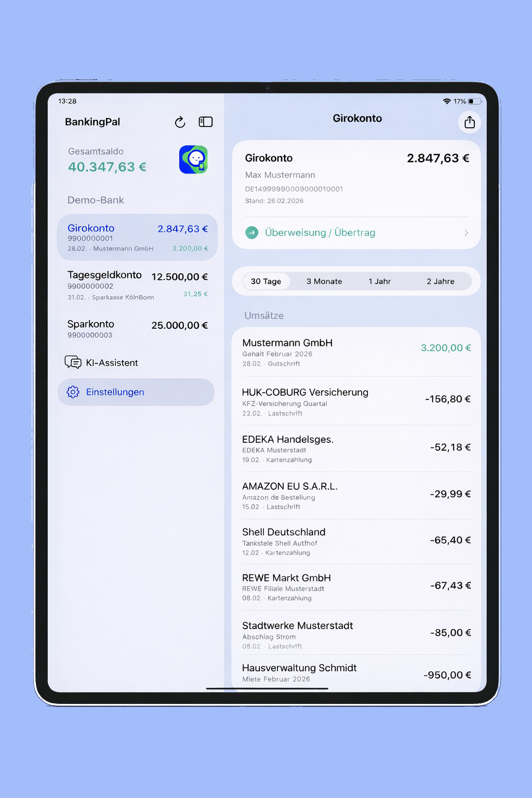Switch to the 30 Tage tab

(x=265, y=281)
